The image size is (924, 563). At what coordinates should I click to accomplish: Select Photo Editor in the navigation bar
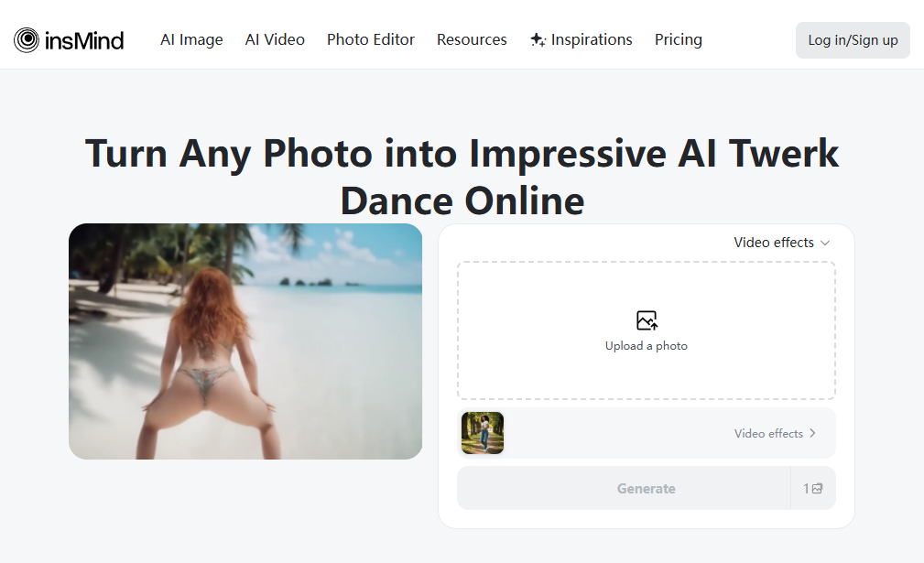tap(370, 39)
